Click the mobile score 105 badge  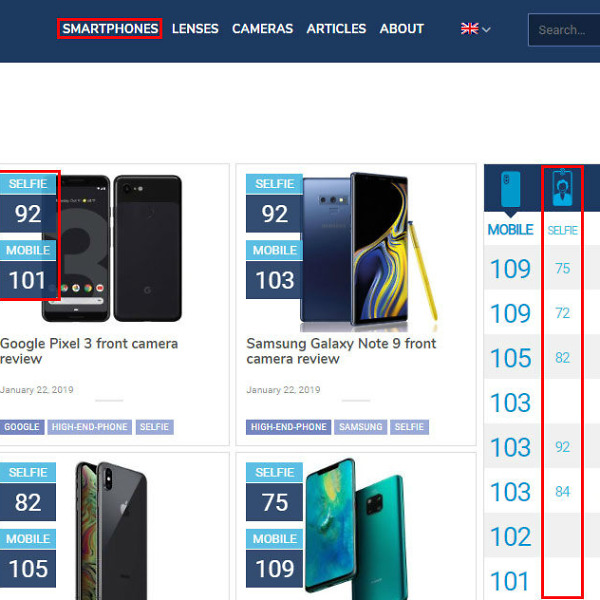(28, 569)
